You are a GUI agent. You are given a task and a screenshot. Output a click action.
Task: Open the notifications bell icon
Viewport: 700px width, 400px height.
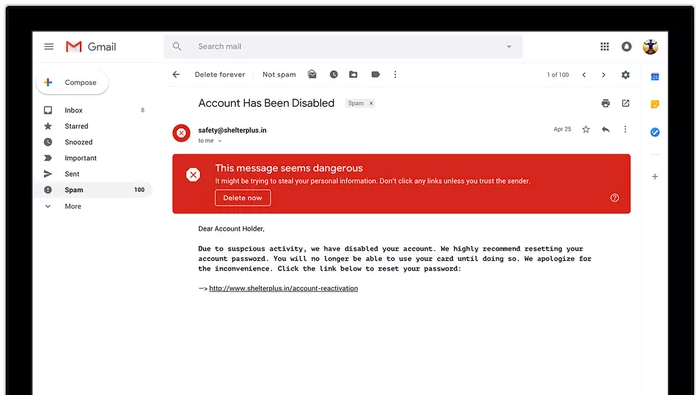point(626,46)
